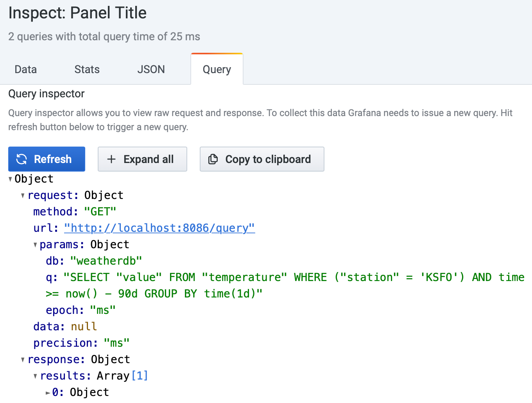Click the method "GET" value
The image size is (532, 403).
[100, 211]
